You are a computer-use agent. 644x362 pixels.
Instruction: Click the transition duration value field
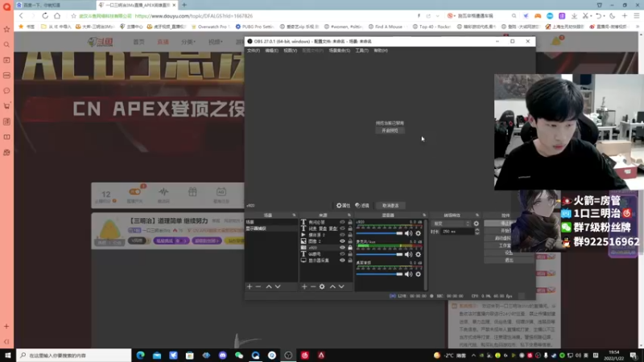click(x=457, y=232)
